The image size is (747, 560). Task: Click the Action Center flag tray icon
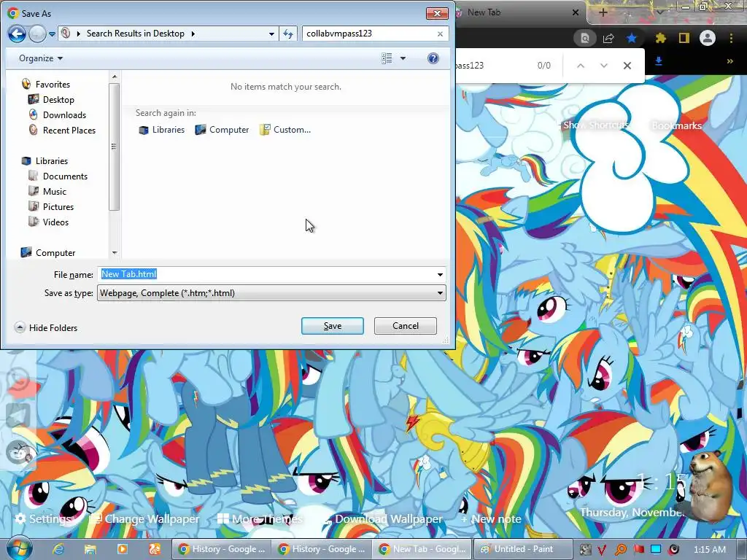tap(638, 550)
